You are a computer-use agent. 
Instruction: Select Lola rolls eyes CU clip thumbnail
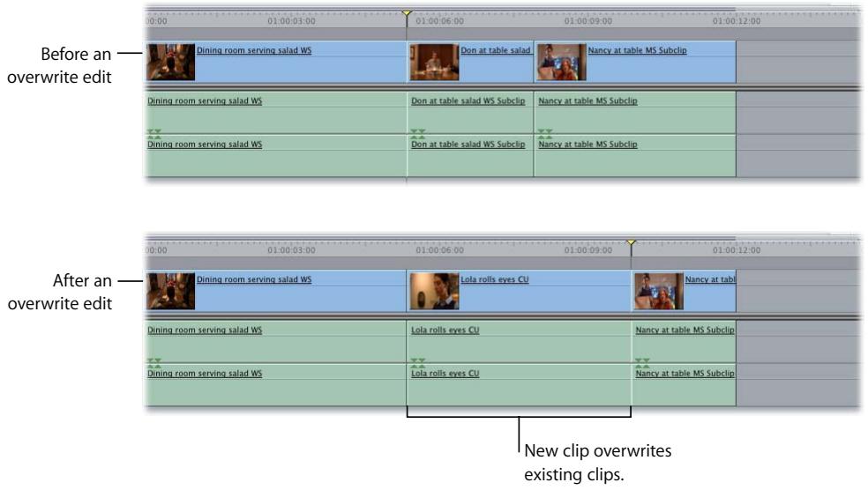(x=434, y=291)
